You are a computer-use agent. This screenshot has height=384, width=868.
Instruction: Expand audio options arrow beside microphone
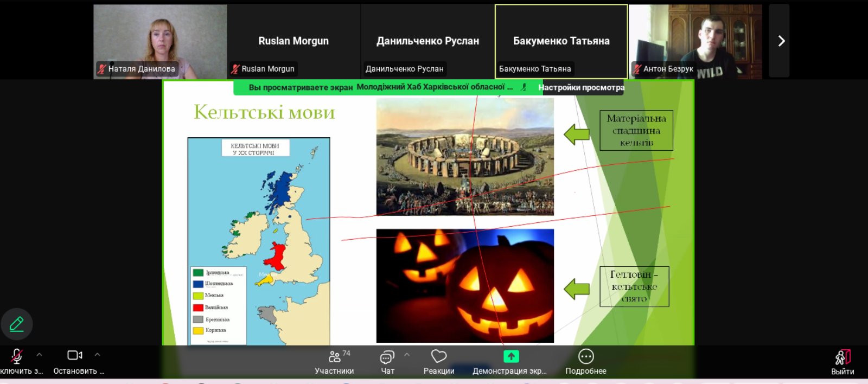tap(39, 355)
